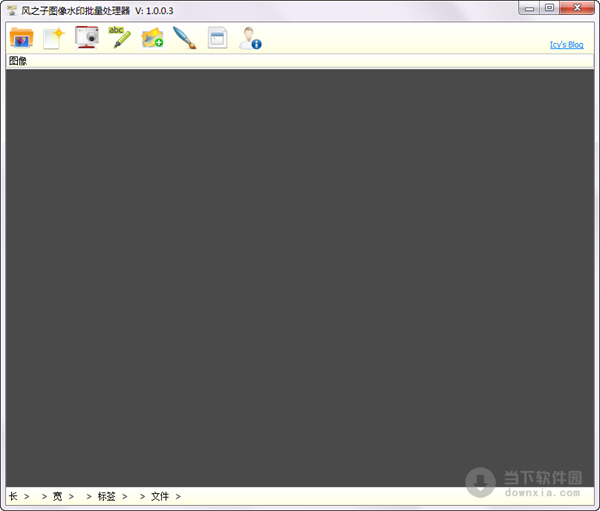This screenshot has height=511, width=600.
Task: Add image watermark with green plus icon
Action: coord(152,38)
